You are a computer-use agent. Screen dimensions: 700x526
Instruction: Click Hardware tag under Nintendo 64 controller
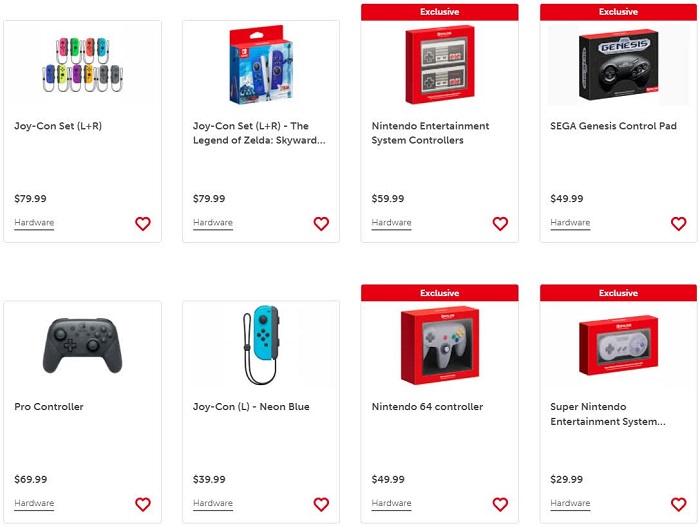tap(391, 504)
